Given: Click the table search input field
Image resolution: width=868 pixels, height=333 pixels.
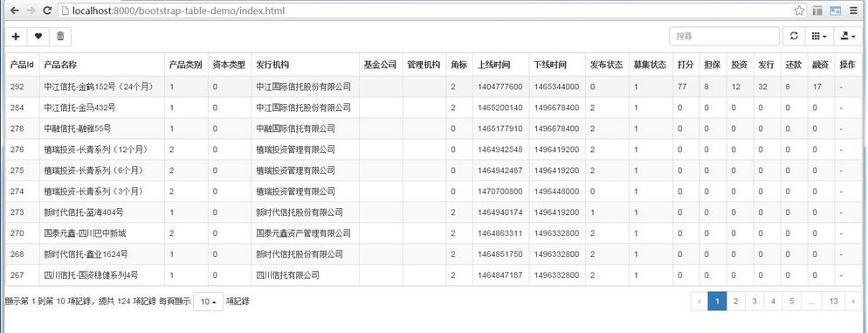Looking at the screenshot, I should click(724, 36).
